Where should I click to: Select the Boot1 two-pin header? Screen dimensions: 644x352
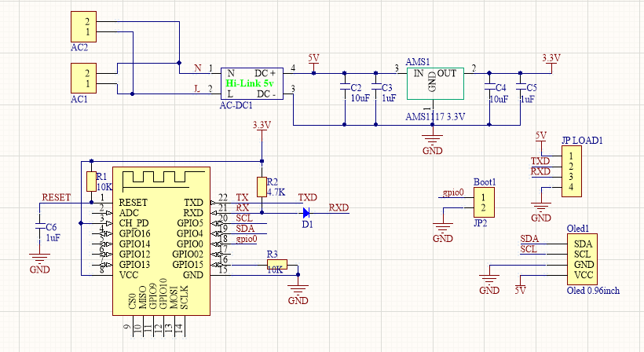point(484,203)
